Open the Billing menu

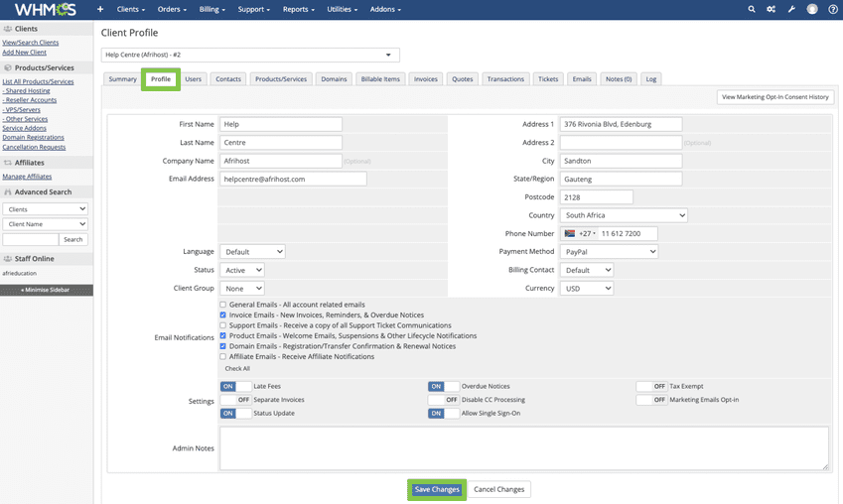(x=211, y=9)
